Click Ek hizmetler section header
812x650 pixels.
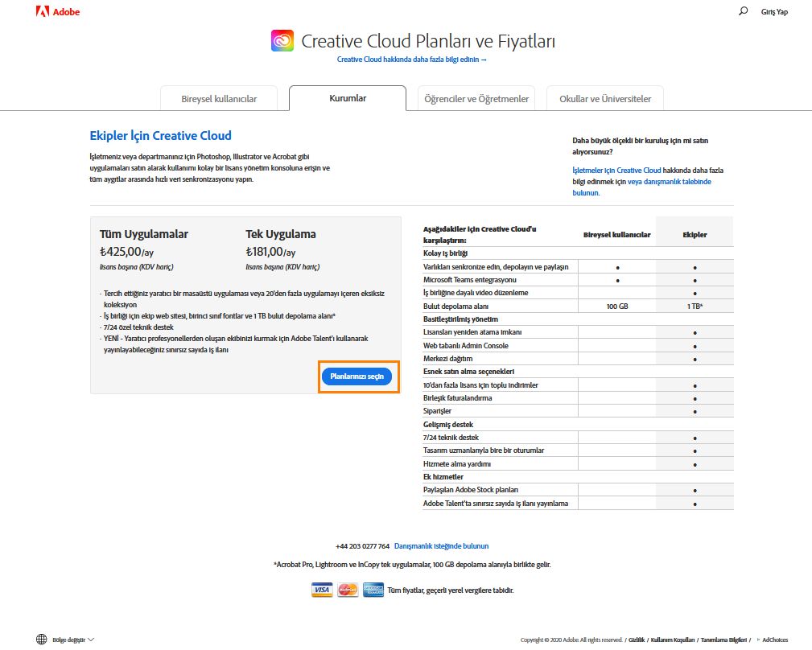pyautogui.click(x=443, y=476)
